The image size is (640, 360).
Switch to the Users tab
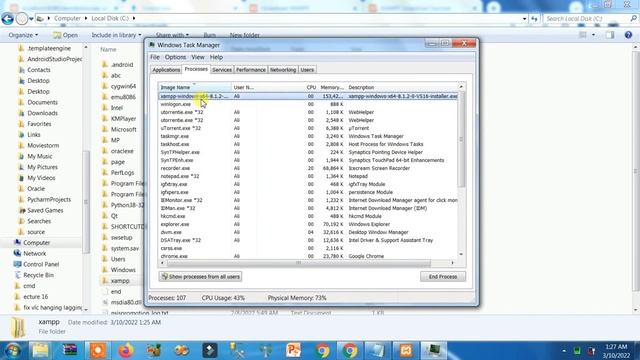(x=307, y=70)
